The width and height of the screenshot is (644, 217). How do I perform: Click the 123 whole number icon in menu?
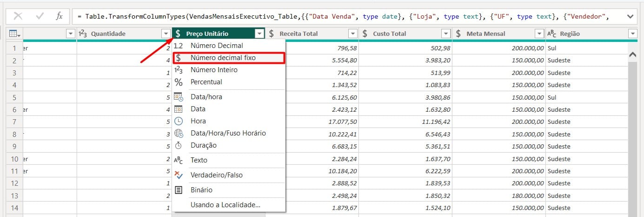pos(179,70)
